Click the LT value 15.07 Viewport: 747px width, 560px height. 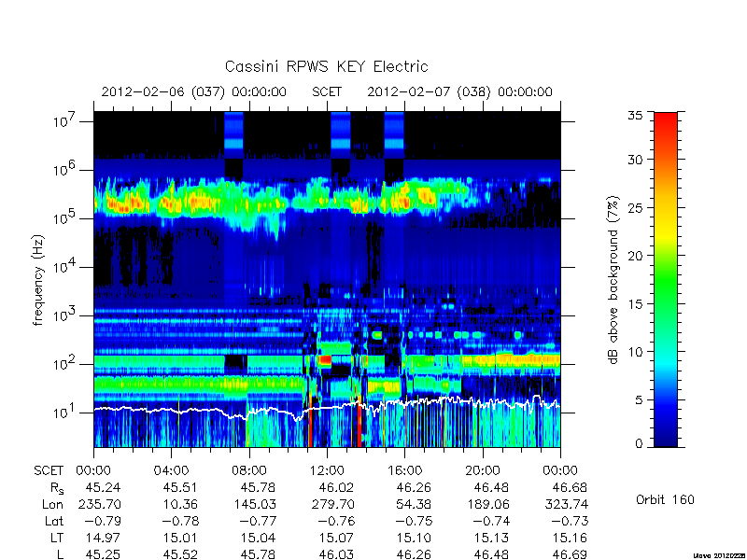point(336,539)
